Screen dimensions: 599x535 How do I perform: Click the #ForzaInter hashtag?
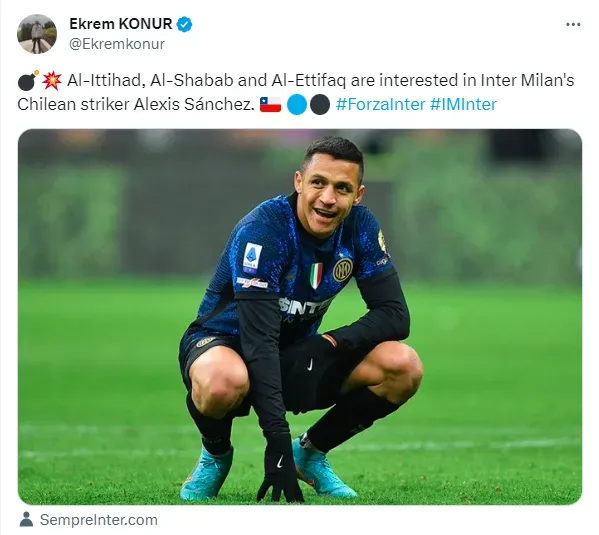click(x=380, y=104)
